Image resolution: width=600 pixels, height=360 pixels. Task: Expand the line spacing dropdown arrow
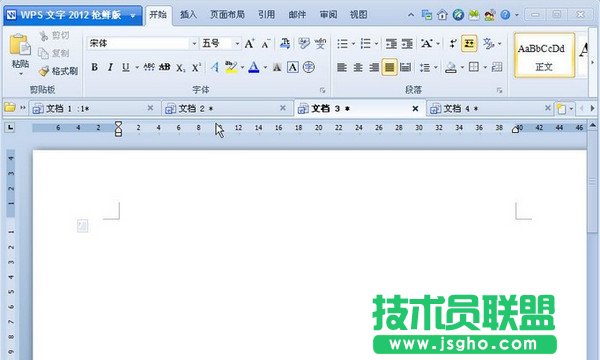(435, 68)
